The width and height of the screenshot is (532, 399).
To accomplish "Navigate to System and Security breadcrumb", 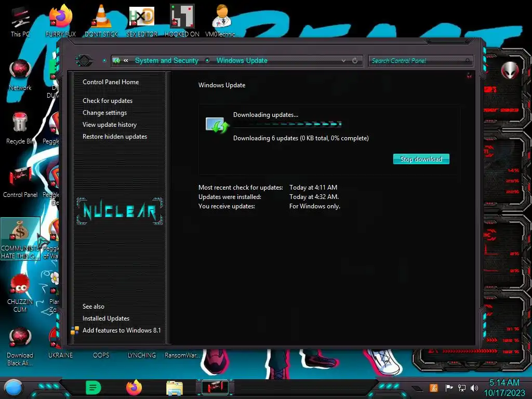I will [167, 60].
